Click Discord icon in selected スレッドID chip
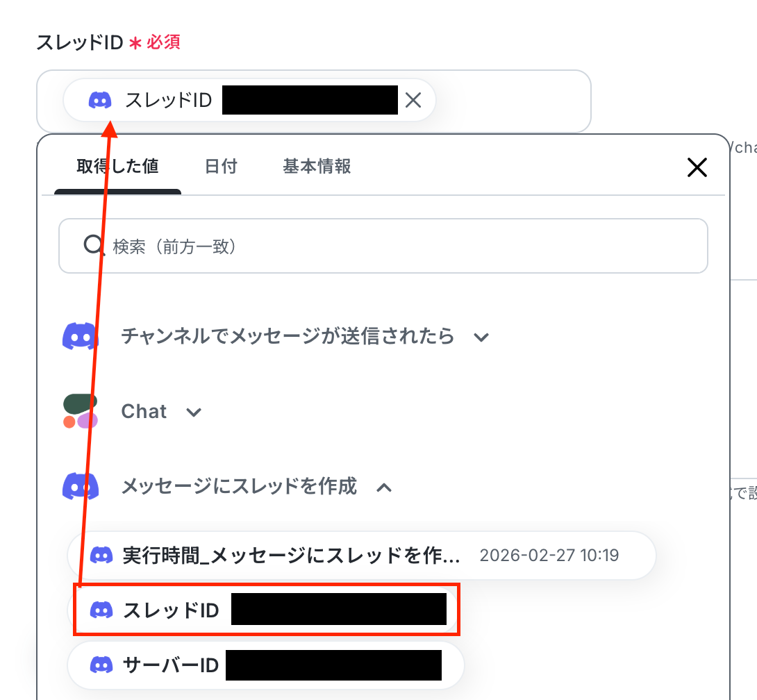 coord(100,101)
